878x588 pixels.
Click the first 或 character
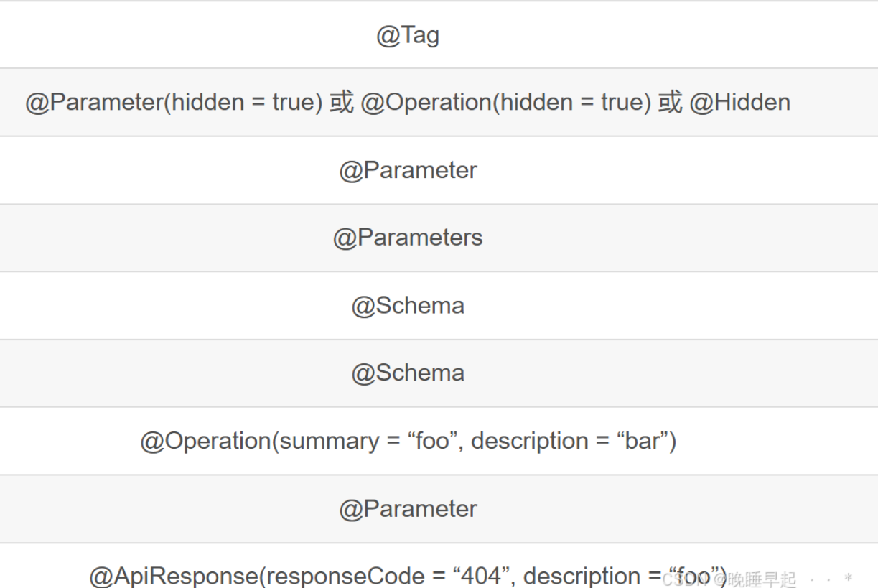342,103
